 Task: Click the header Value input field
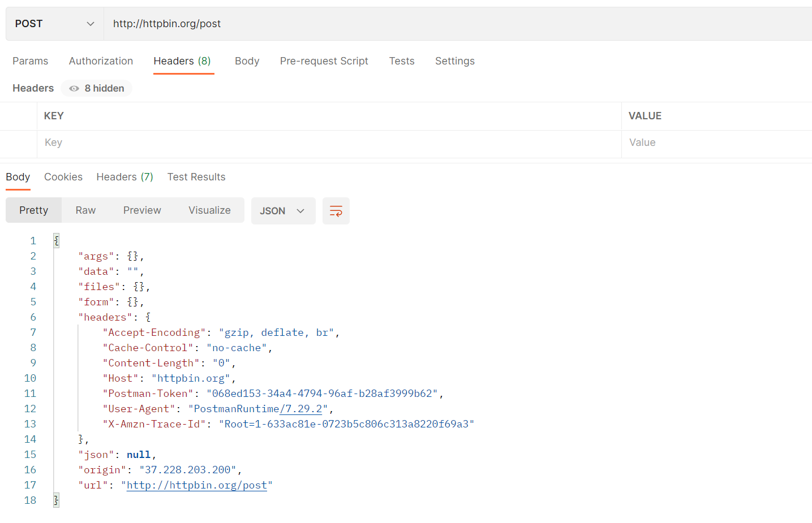coord(717,143)
